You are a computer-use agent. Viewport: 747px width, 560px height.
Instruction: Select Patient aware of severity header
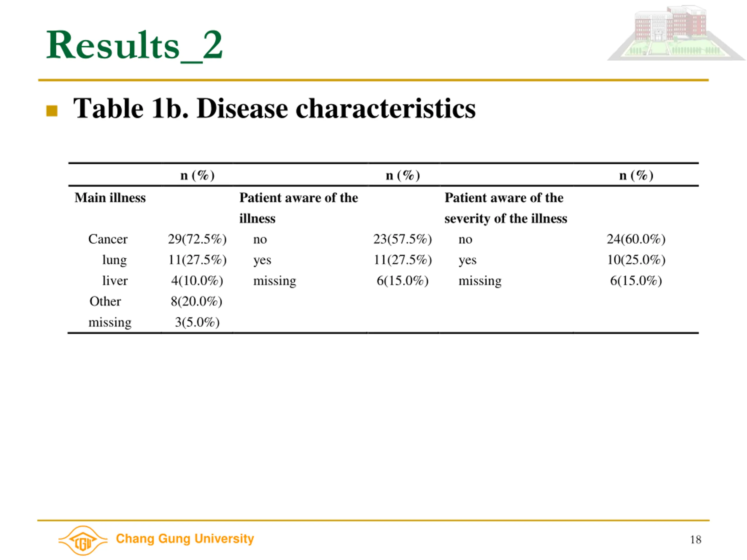pyautogui.click(x=506, y=208)
